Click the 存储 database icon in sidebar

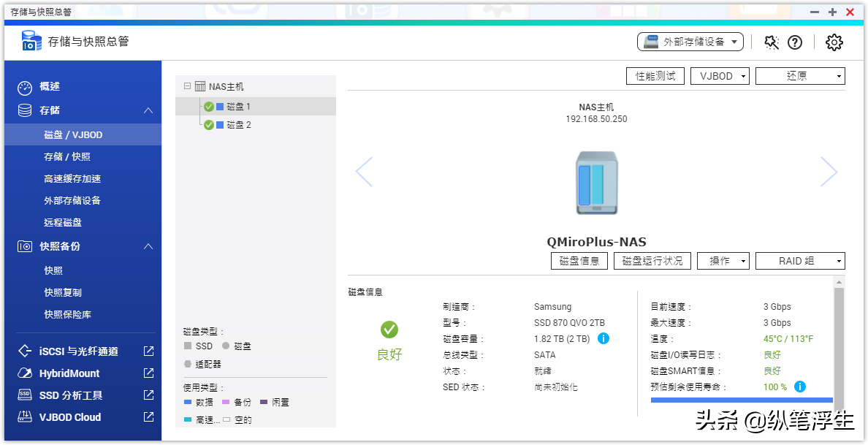click(25, 110)
